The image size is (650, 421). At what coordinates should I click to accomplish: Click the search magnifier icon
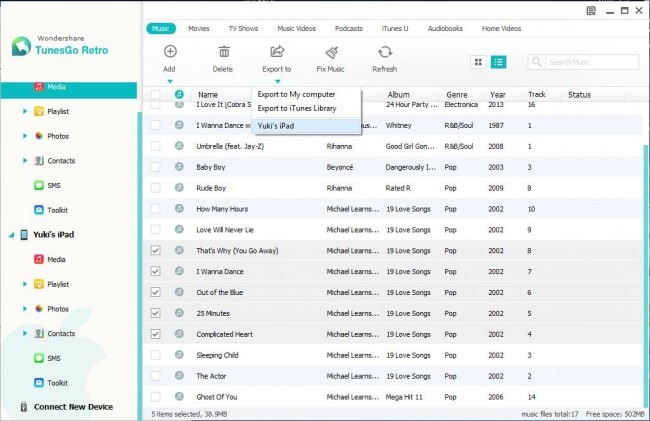pos(536,62)
